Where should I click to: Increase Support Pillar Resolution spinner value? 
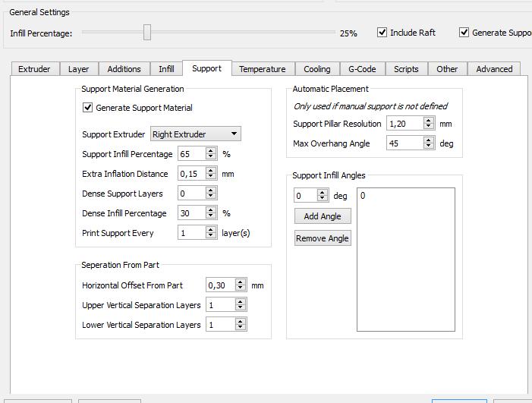pyautogui.click(x=429, y=120)
